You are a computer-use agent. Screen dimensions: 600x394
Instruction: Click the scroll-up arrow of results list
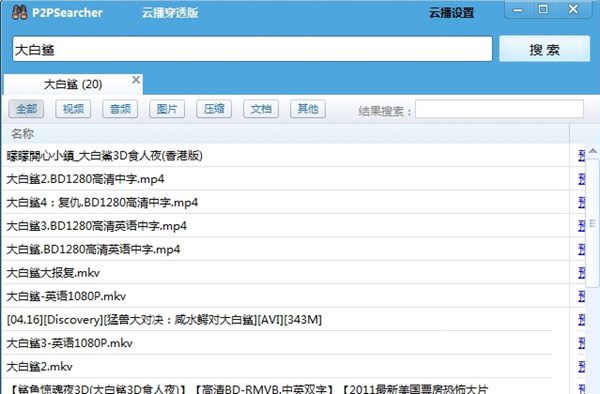(593, 151)
